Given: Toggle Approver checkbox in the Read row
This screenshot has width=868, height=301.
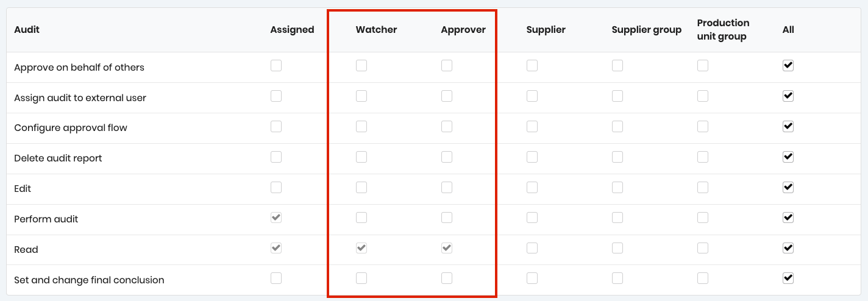Looking at the screenshot, I should coord(447,248).
